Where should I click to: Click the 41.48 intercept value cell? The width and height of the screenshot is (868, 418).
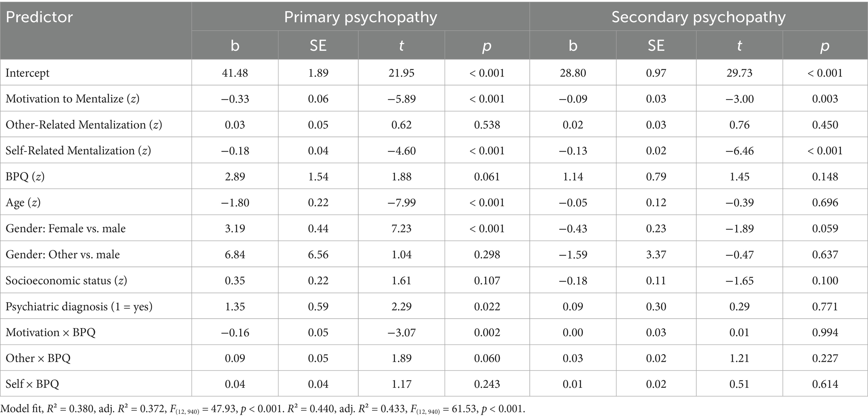point(235,73)
